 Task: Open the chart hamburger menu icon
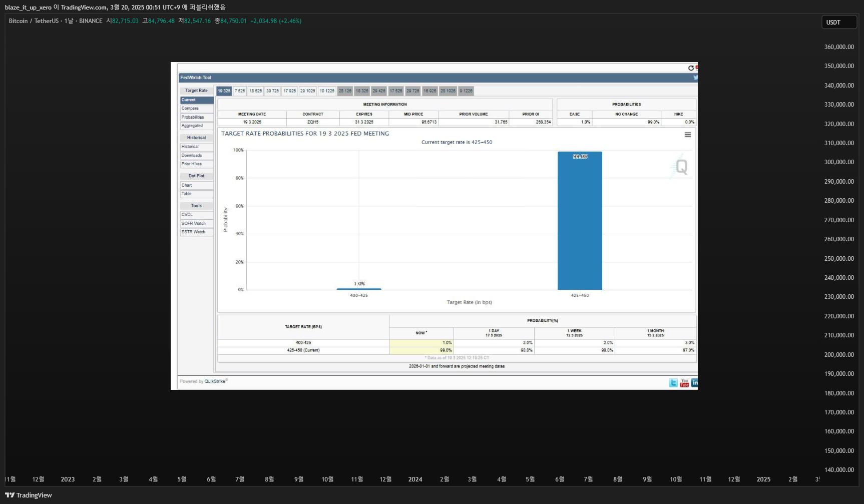[x=688, y=135]
